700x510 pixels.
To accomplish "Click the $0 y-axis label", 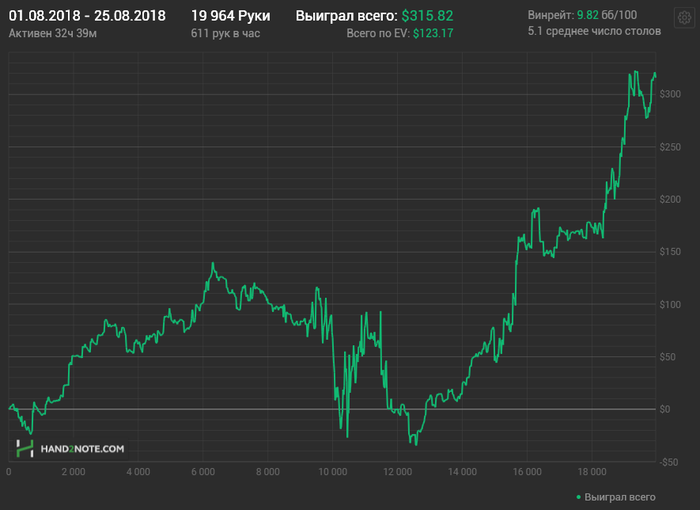I will 665,409.
